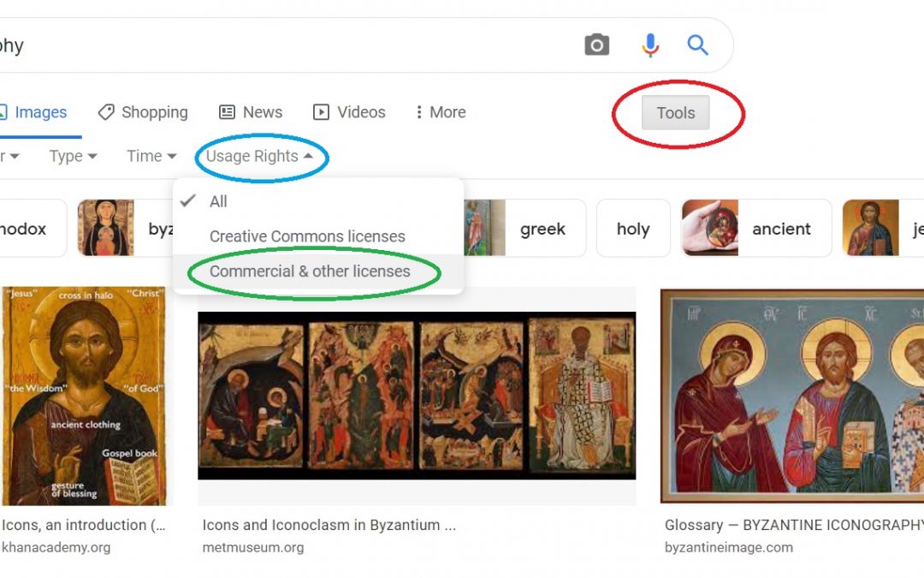
Task: Click the microphone voice search icon
Action: coord(650,45)
